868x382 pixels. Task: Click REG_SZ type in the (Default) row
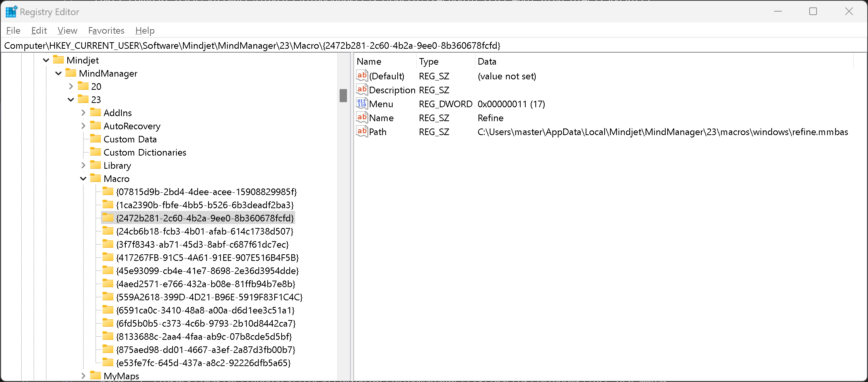pos(434,76)
